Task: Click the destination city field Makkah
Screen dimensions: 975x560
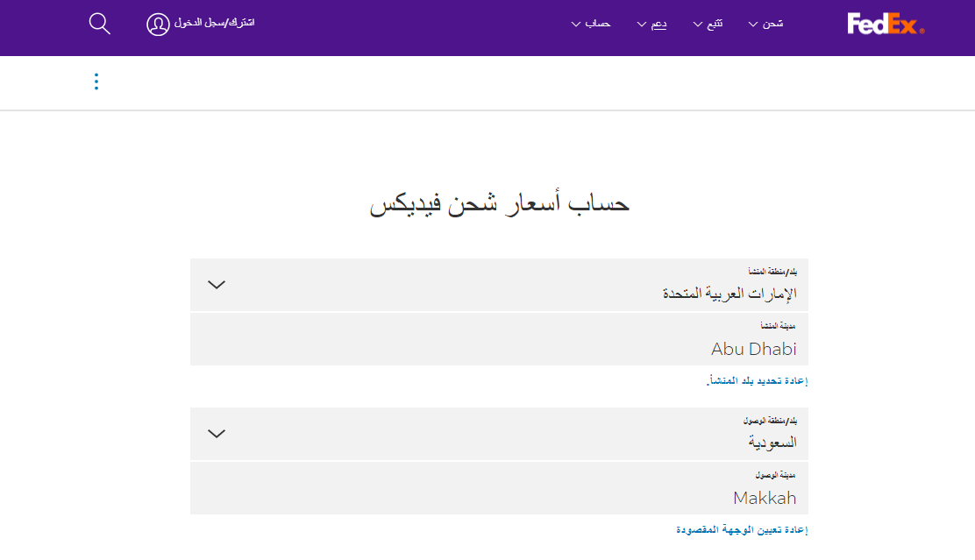Action: click(499, 488)
